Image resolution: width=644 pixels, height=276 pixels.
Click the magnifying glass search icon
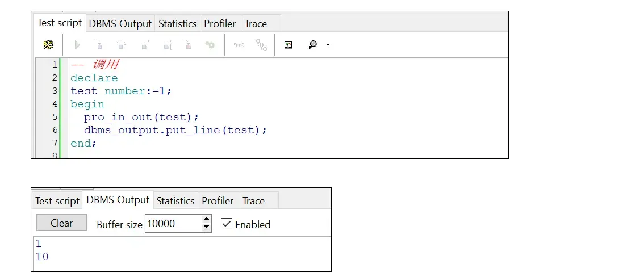pyautogui.click(x=312, y=45)
